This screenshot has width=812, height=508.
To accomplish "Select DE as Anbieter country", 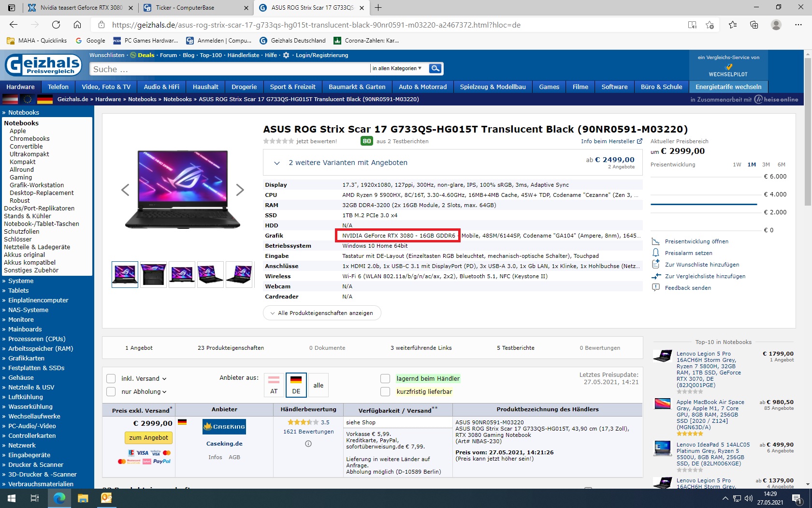I will point(296,385).
